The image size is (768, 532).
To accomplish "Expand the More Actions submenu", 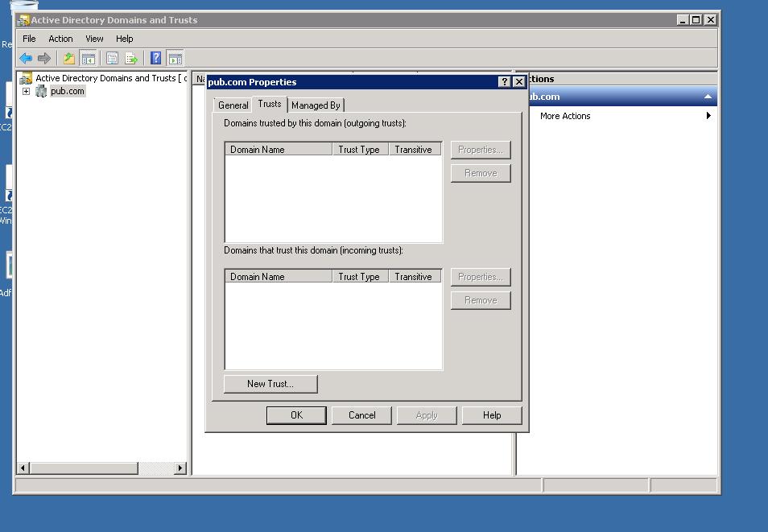I will (708, 115).
